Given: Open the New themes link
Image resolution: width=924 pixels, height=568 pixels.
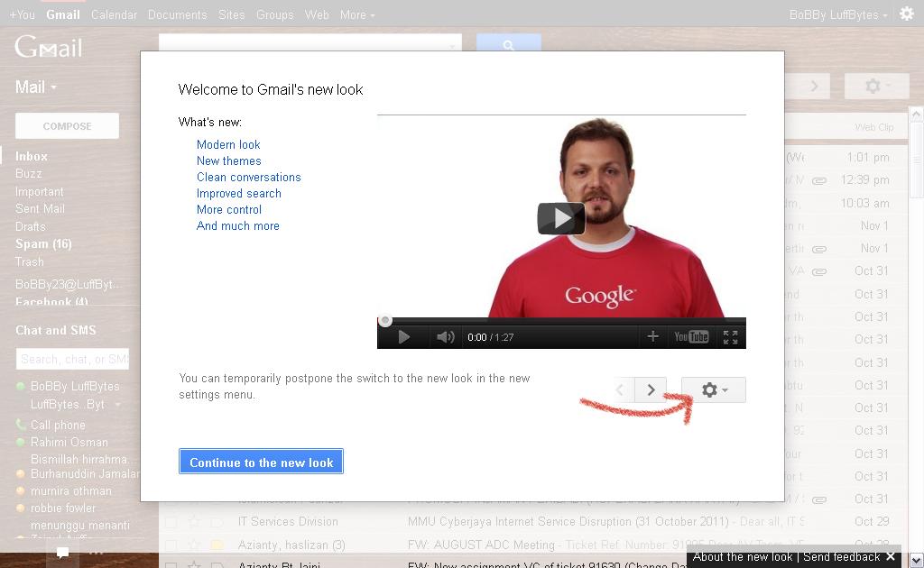Looking at the screenshot, I should point(228,160).
